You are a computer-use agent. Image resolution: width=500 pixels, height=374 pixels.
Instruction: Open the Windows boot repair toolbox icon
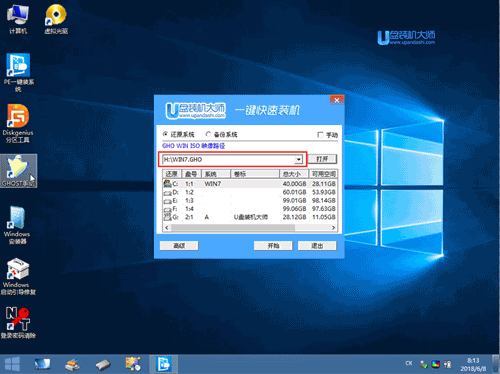coord(18,276)
